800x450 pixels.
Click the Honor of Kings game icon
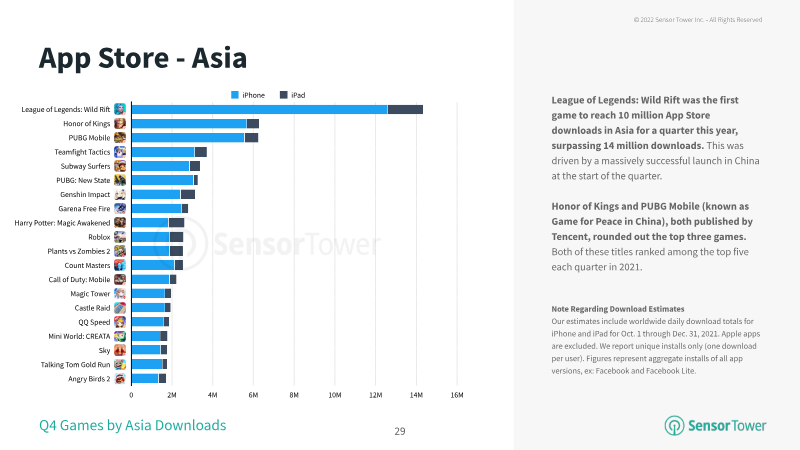[120, 123]
